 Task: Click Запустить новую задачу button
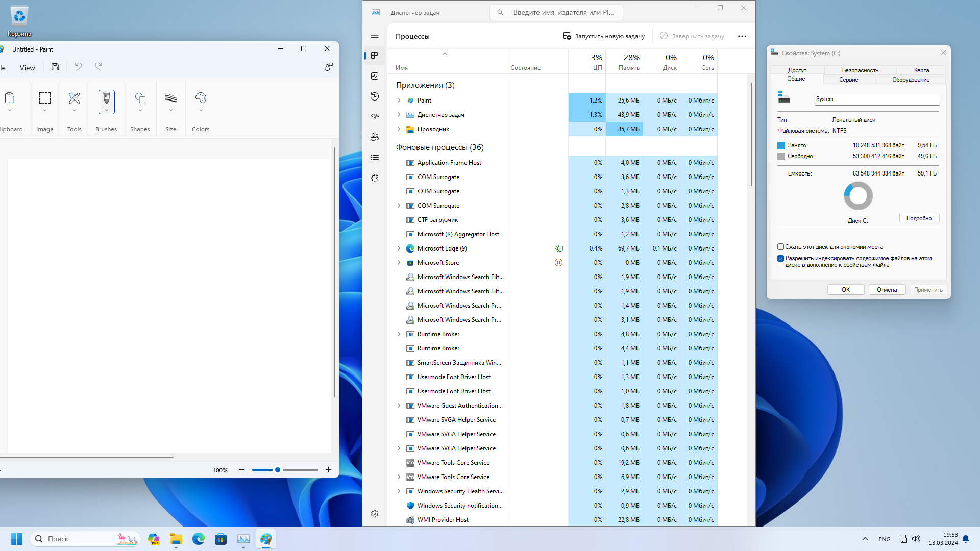click(x=604, y=36)
